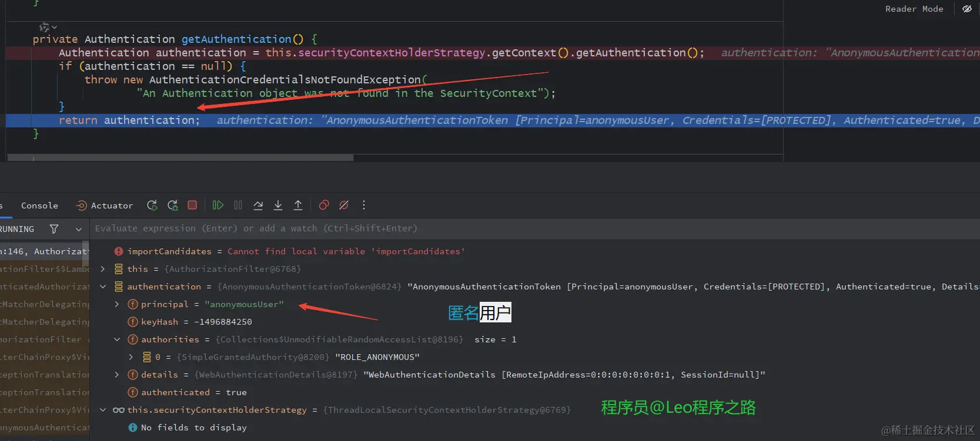Viewport: 980px width, 441px height.
Task: Click the info icon by 'No fields to display'
Action: coord(133,427)
